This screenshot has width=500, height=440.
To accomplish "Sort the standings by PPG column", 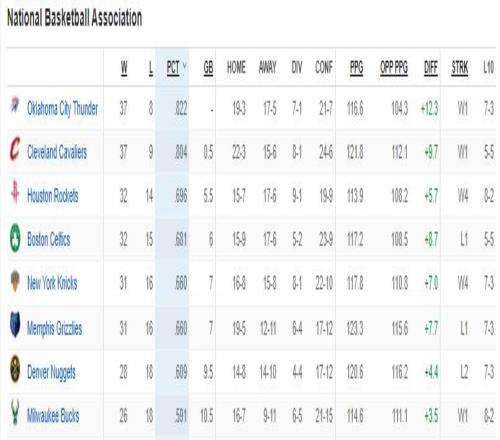I will 356,68.
